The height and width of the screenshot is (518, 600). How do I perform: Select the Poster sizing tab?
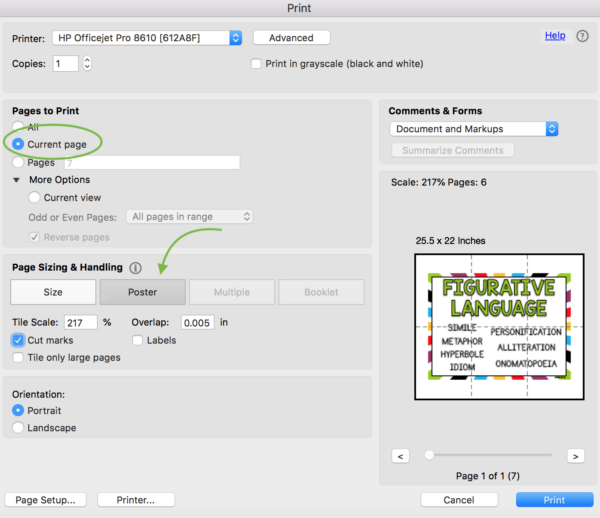point(142,292)
